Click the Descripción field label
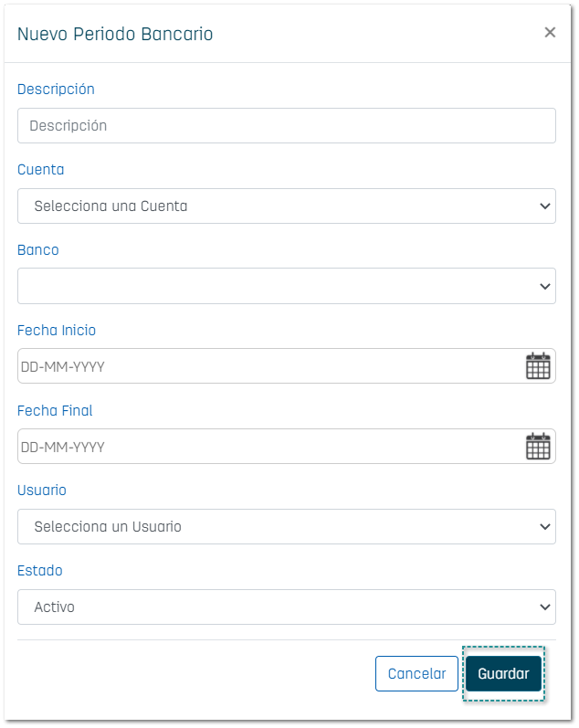 pyautogui.click(x=56, y=90)
